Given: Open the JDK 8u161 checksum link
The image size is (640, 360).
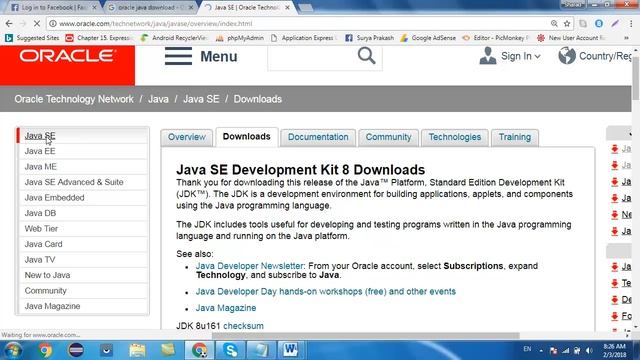Looking at the screenshot, I should click(x=243, y=326).
